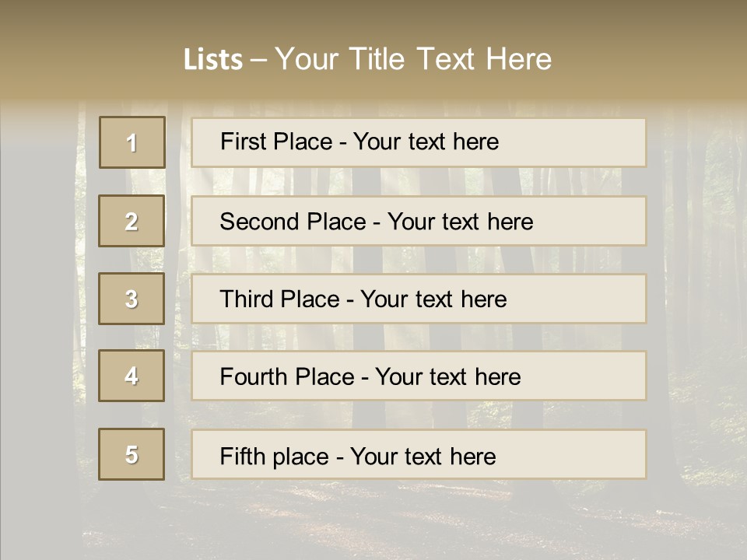Click the number 5 square

click(x=132, y=454)
